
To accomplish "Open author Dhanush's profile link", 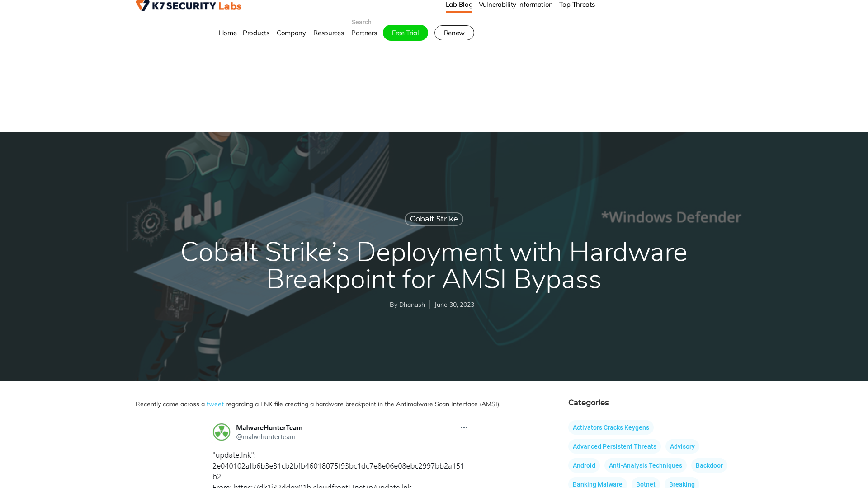I will point(412,305).
